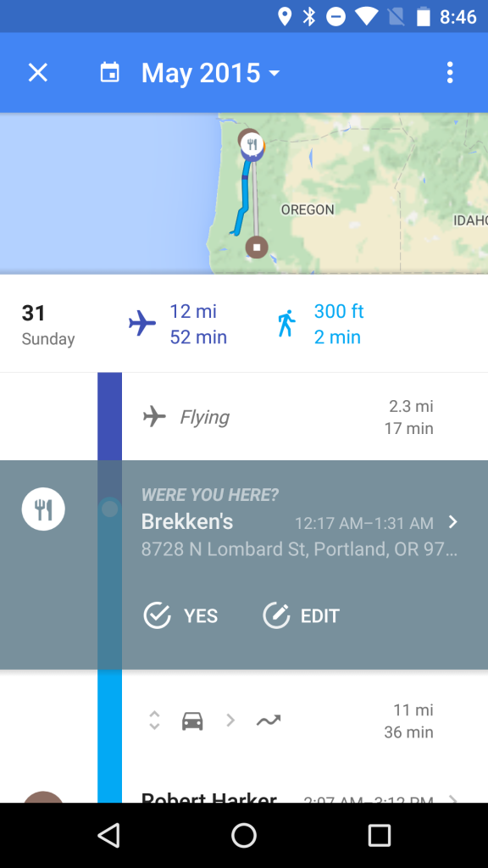Tap the walking person icon showing 300 ft
Screen dimensions: 488x868
286,323
